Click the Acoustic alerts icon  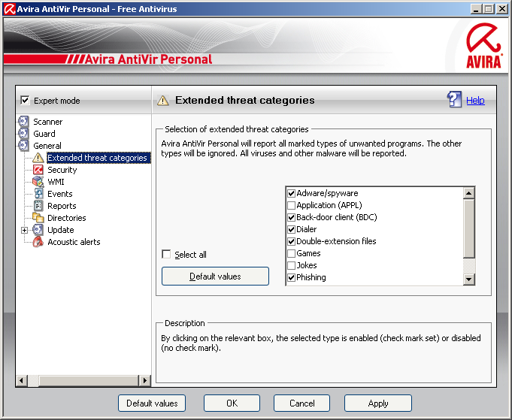coord(38,242)
